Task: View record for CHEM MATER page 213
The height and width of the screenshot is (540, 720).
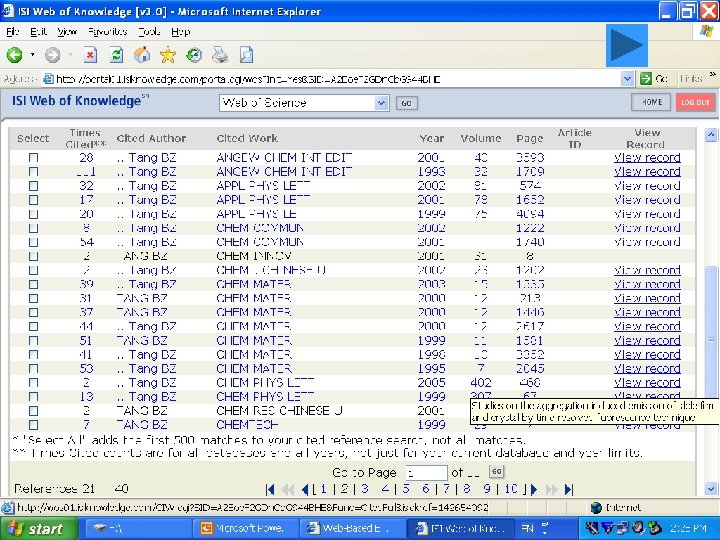Action: [x=647, y=298]
